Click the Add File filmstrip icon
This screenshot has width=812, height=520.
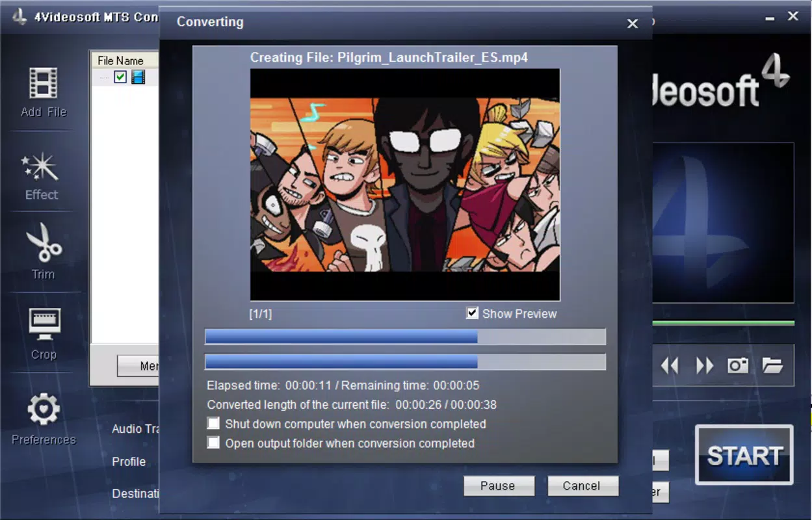pyautogui.click(x=44, y=84)
